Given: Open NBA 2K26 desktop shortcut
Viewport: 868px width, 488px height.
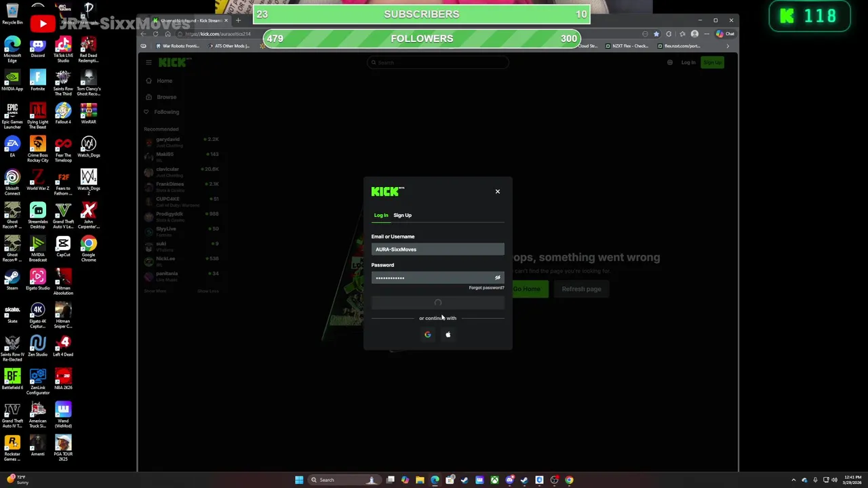Looking at the screenshot, I should (x=63, y=380).
